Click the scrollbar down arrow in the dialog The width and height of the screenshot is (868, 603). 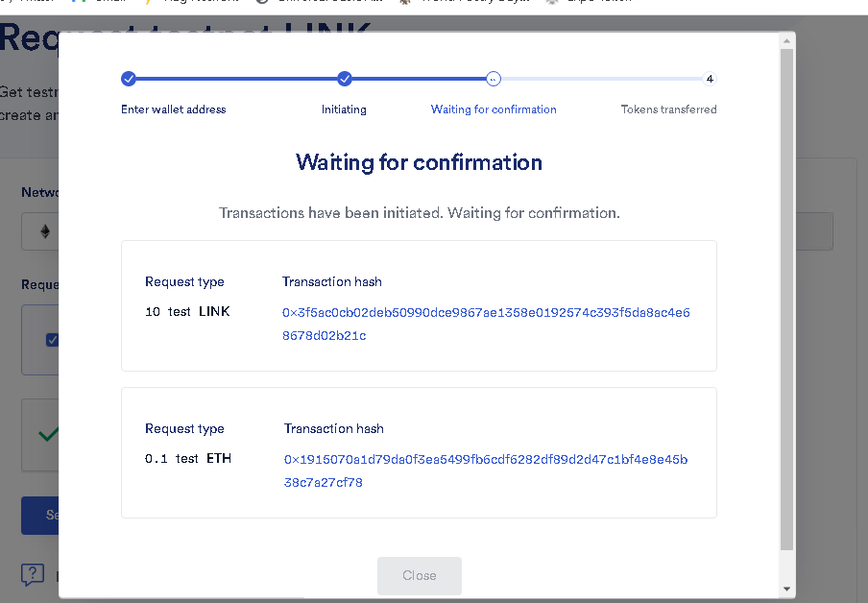(786, 590)
